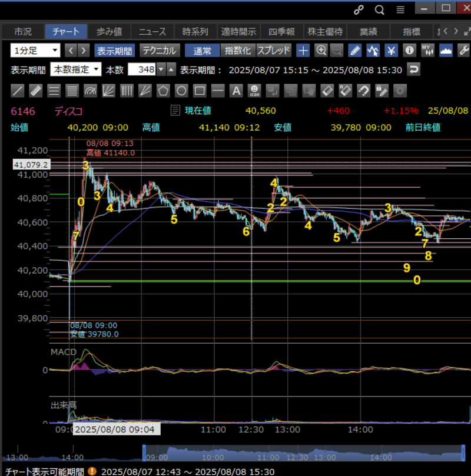Open the hamburger menu in title bar

[x=400, y=10]
